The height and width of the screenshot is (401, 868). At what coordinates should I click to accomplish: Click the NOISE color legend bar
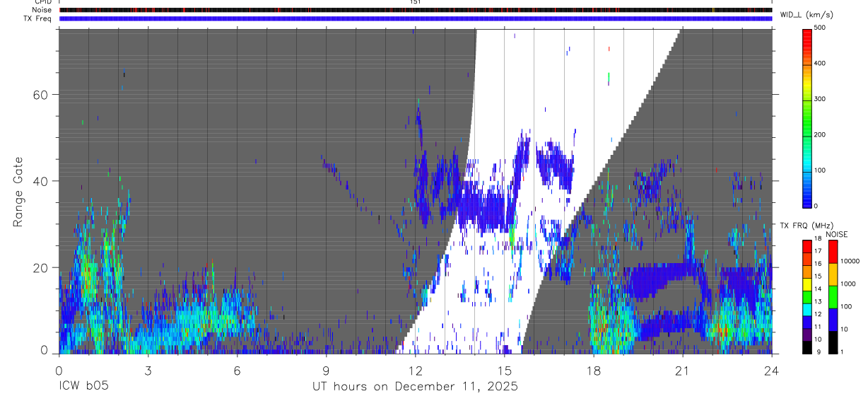tap(833, 297)
